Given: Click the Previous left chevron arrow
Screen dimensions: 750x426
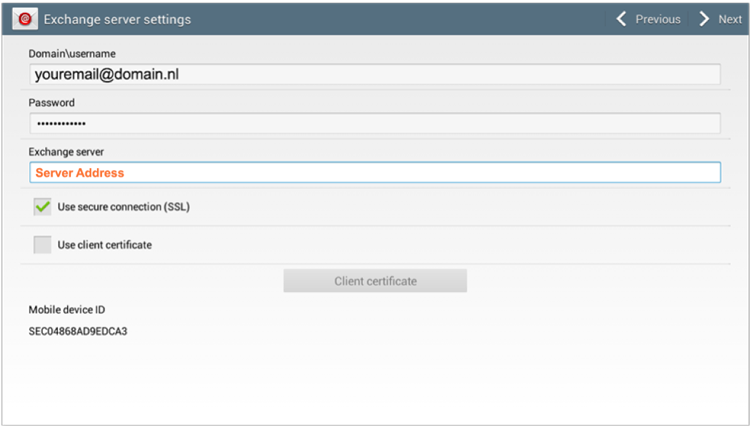Looking at the screenshot, I should 621,19.
